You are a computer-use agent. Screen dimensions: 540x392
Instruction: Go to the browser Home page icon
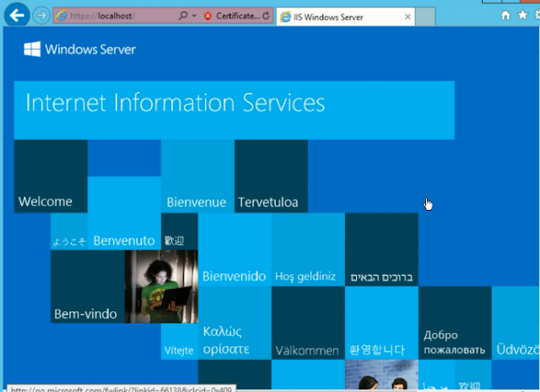(505, 15)
